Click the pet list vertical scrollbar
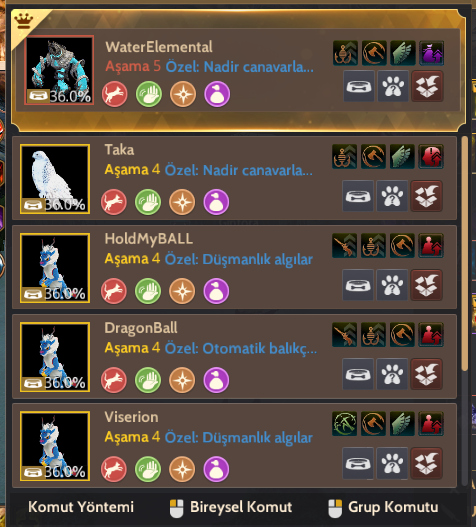 [465, 253]
